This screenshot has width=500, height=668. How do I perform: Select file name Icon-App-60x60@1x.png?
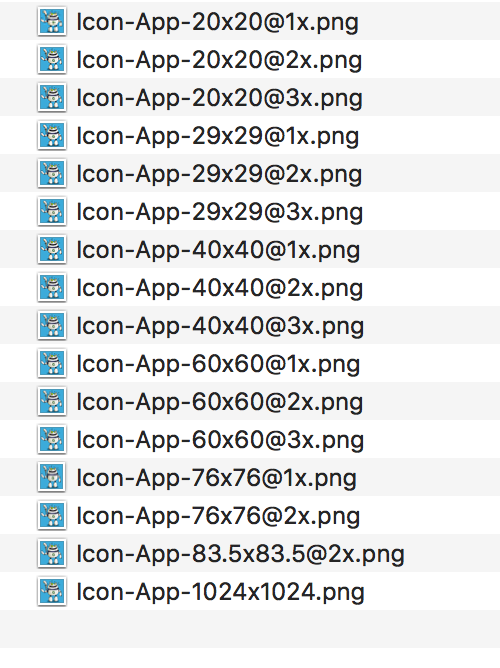point(218,364)
